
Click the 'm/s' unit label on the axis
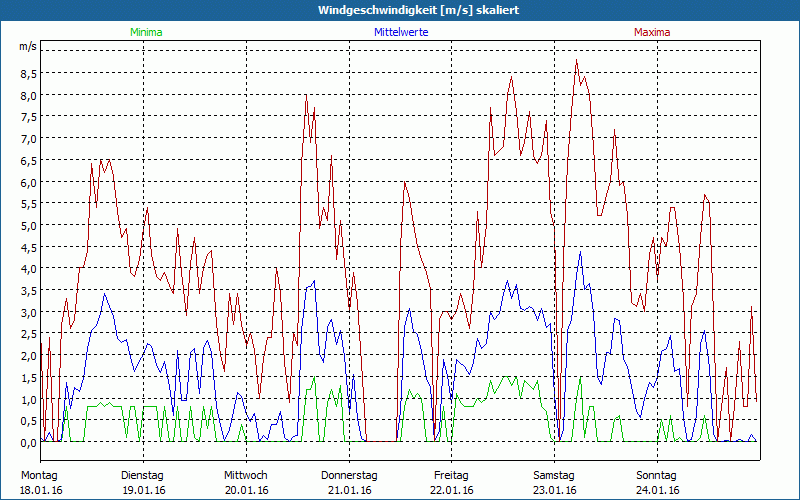click(28, 46)
